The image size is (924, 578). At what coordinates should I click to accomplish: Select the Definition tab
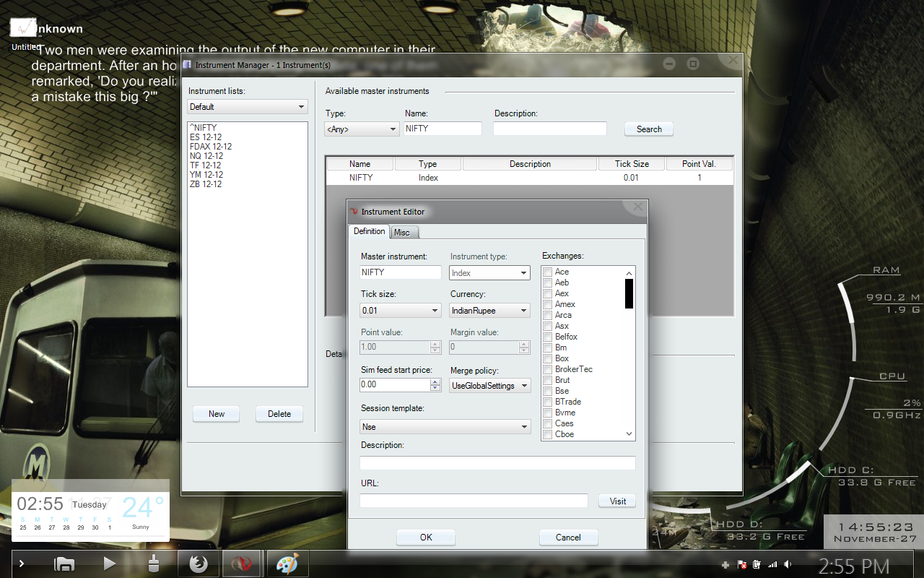pyautogui.click(x=369, y=232)
